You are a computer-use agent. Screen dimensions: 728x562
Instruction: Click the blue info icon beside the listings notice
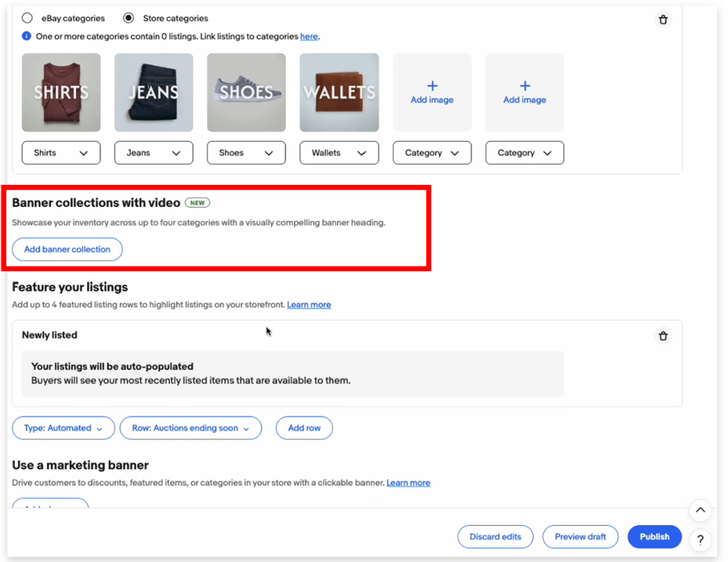click(26, 36)
